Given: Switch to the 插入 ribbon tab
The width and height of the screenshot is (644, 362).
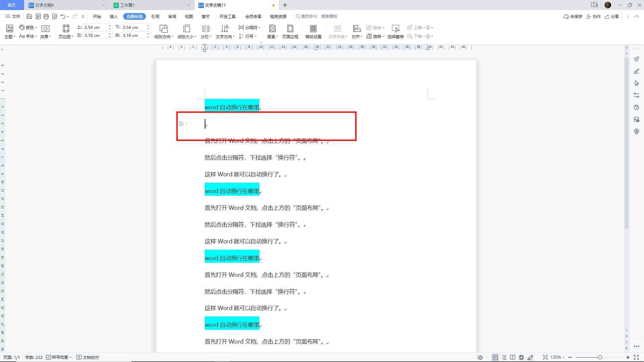Looking at the screenshot, I should coord(113,16).
